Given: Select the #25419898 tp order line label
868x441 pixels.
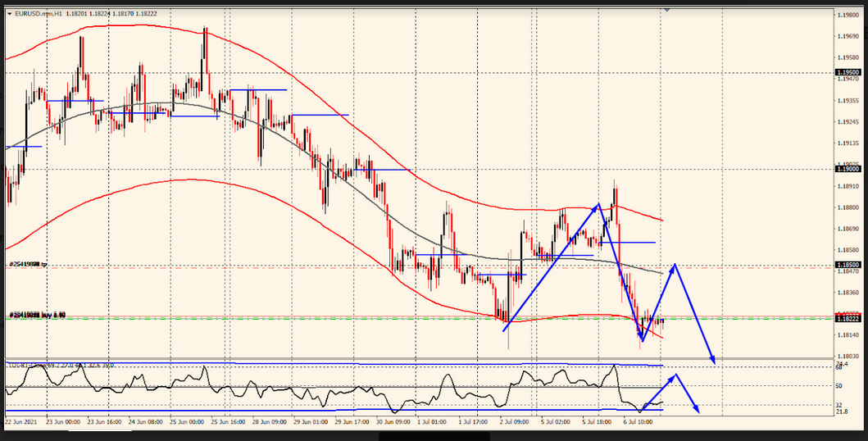Looking at the screenshot, I should pyautogui.click(x=30, y=265).
